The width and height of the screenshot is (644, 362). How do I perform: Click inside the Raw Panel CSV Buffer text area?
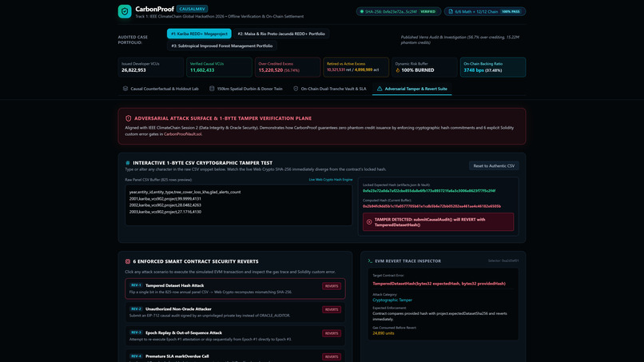(x=239, y=205)
